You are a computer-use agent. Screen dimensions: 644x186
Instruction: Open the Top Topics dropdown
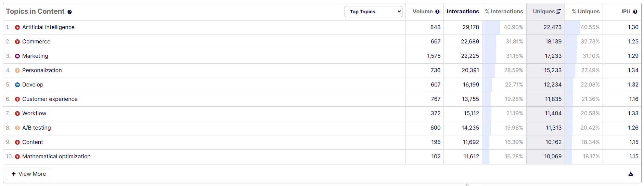pos(373,12)
